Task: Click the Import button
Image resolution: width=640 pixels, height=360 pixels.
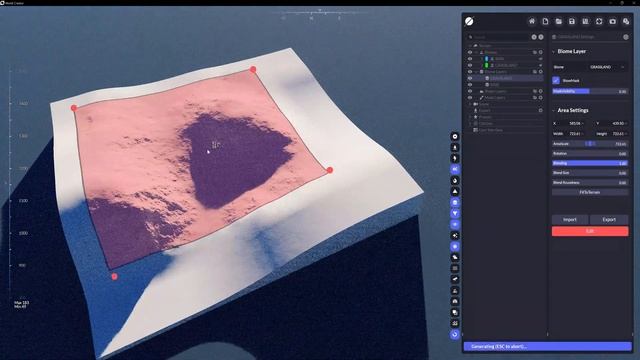Action: (570, 220)
